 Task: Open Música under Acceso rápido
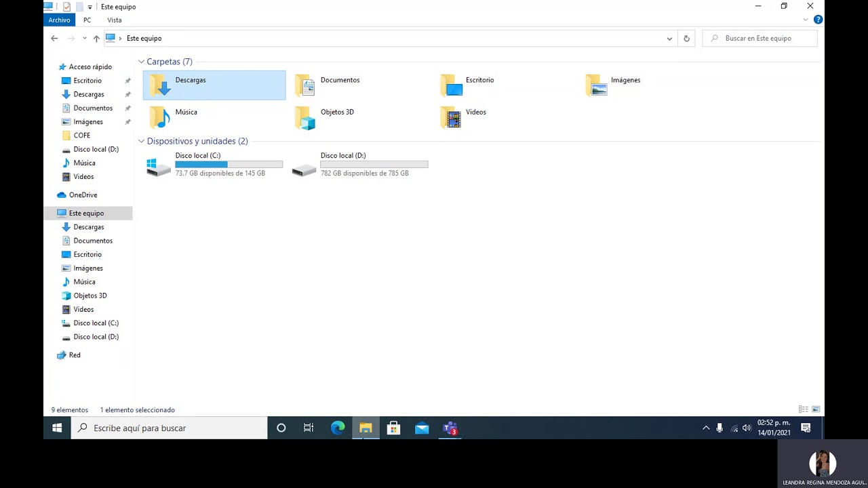[x=84, y=163]
